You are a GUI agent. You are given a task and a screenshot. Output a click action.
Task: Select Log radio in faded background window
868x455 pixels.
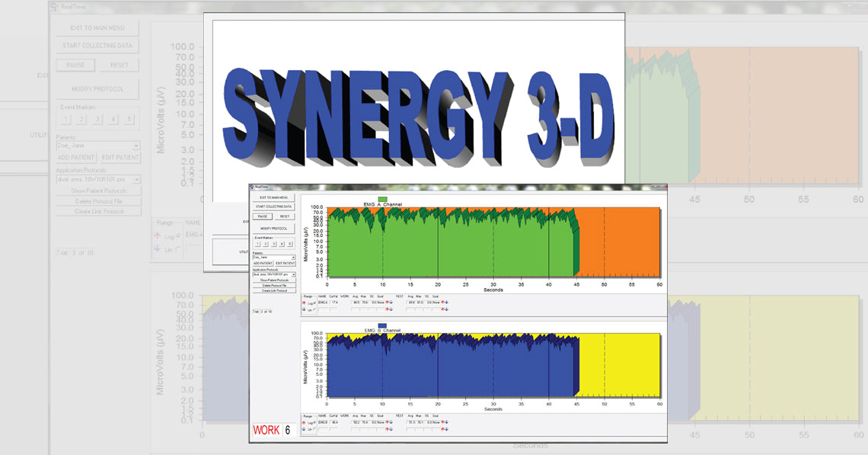(178, 236)
